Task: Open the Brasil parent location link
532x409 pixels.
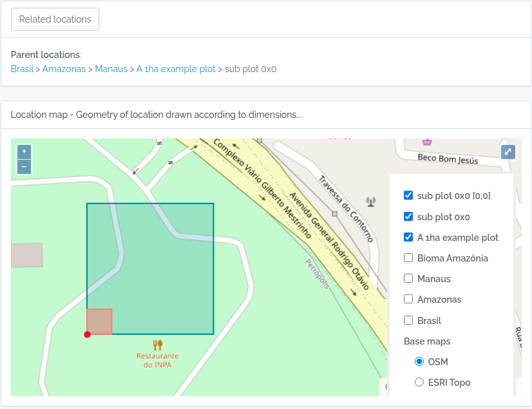Action: (22, 69)
